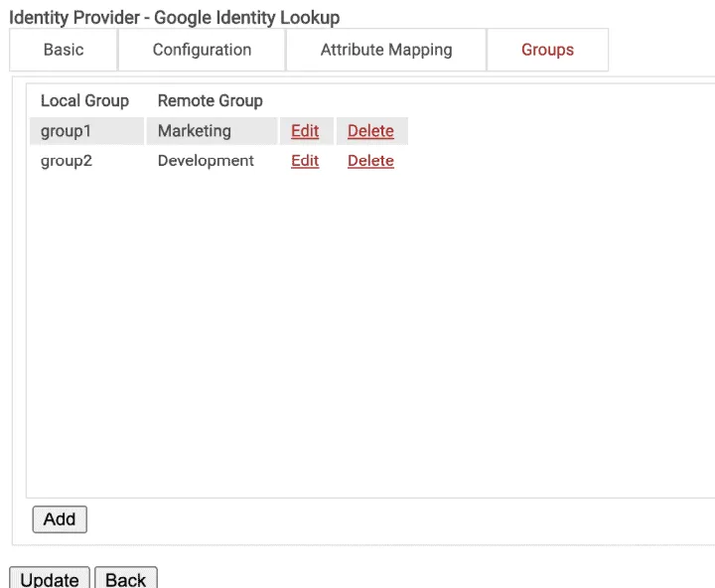Click the Remote Group column header

(x=211, y=100)
